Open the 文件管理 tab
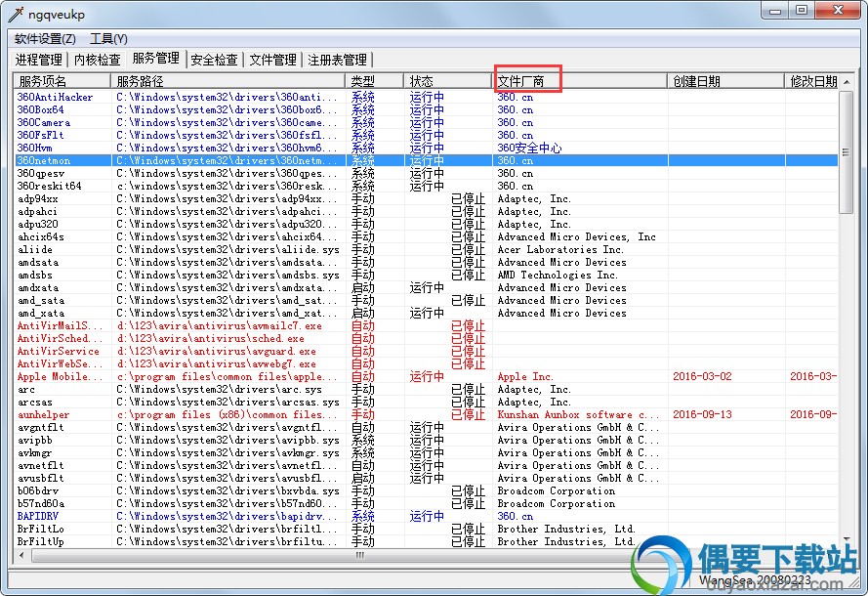 pos(273,60)
